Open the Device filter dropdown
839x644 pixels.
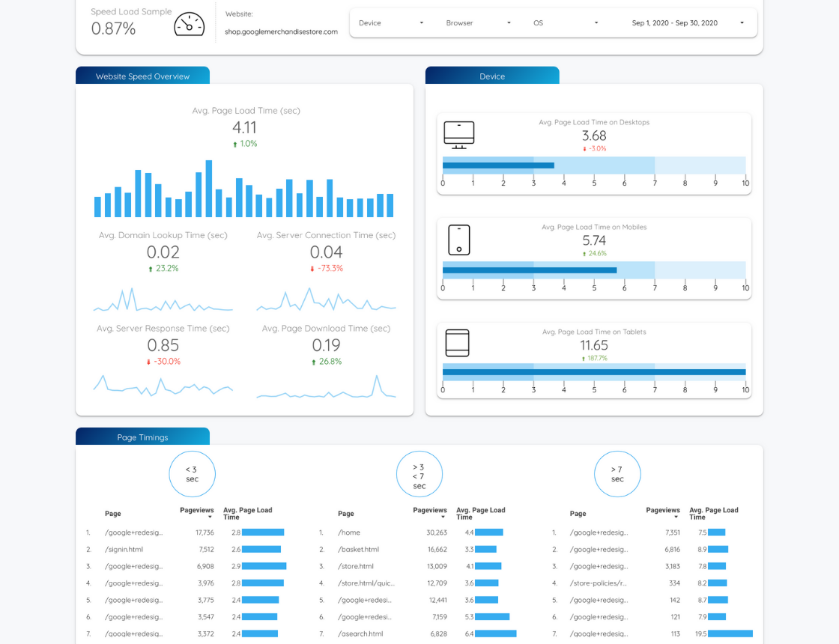pyautogui.click(x=391, y=23)
